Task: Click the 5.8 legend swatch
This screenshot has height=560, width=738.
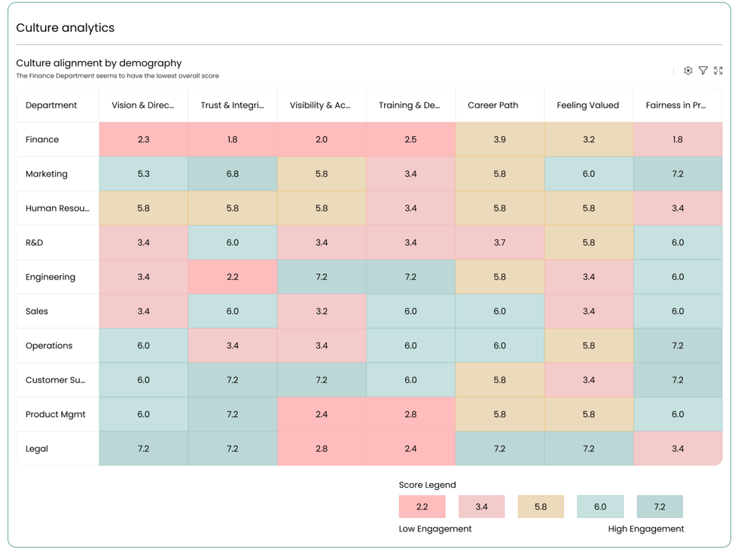Action: tap(541, 507)
